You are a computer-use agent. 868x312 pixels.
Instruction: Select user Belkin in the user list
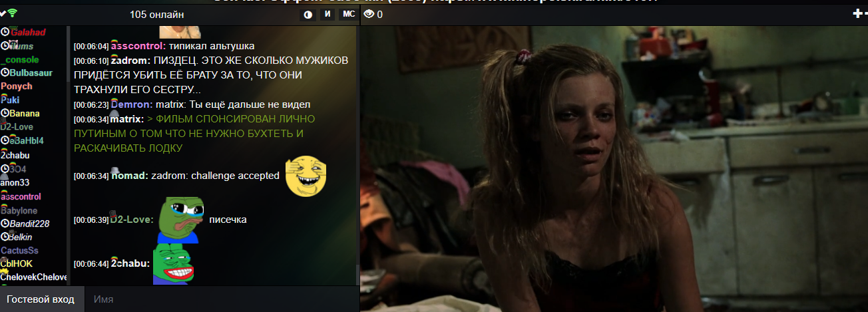pyautogui.click(x=21, y=237)
